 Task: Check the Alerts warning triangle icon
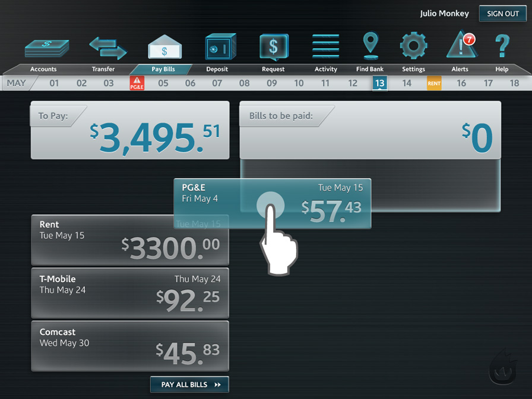(x=461, y=46)
